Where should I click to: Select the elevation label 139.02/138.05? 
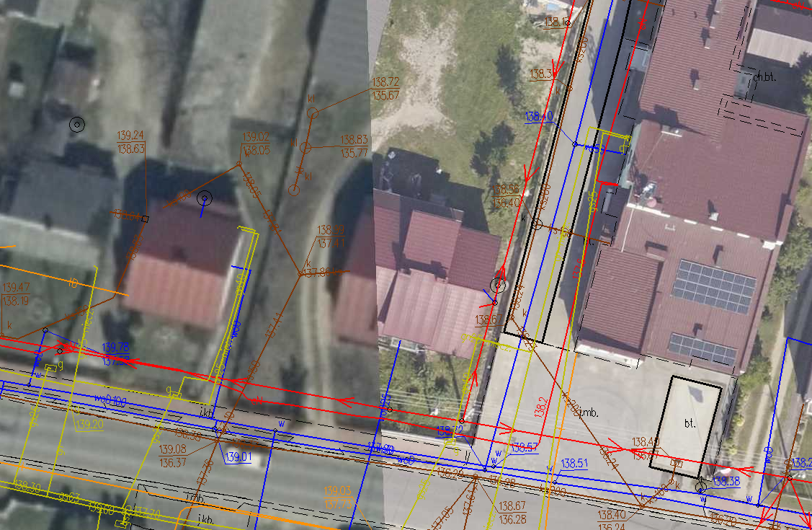256,143
